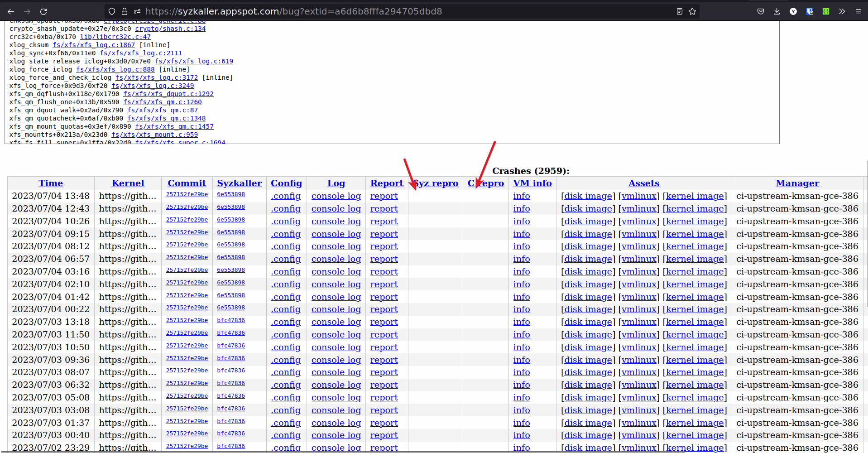Sort crashes by the Kernel column header
The height and width of the screenshot is (453, 868).
pos(128,183)
